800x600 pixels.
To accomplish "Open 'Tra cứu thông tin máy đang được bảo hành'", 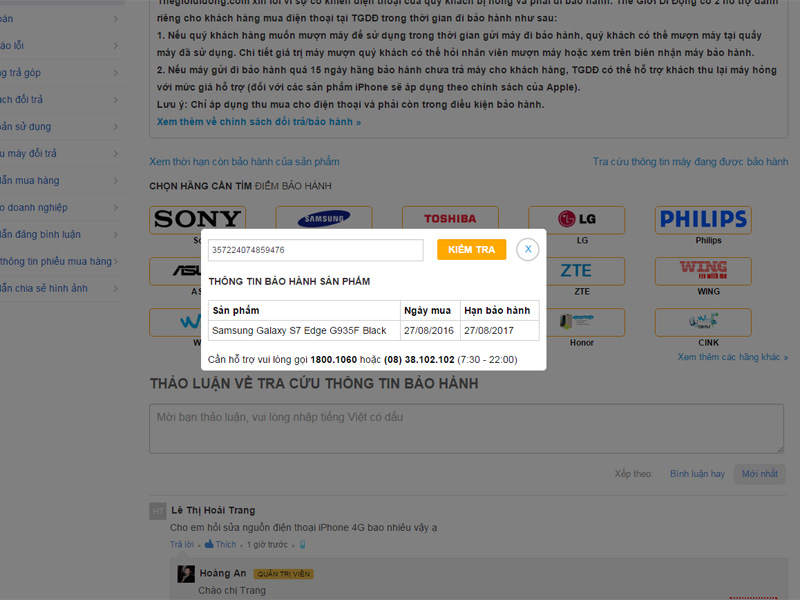I will (690, 162).
